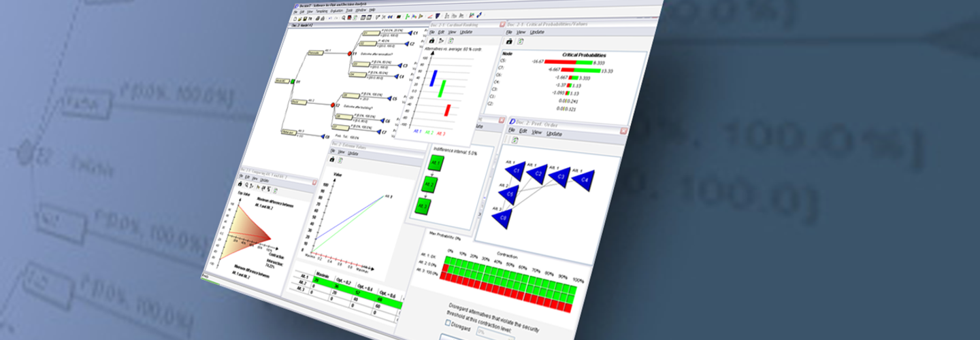Screen dimensions: 980x340
Task: Click blue Alt. 1 bar in Cardinal Ranking chart
Action: coord(434,78)
